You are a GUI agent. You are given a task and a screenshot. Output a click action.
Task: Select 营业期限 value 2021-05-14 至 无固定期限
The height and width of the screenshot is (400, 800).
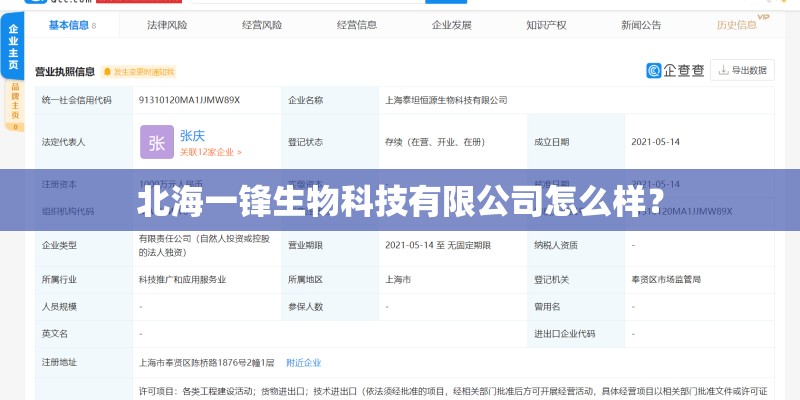coord(438,245)
